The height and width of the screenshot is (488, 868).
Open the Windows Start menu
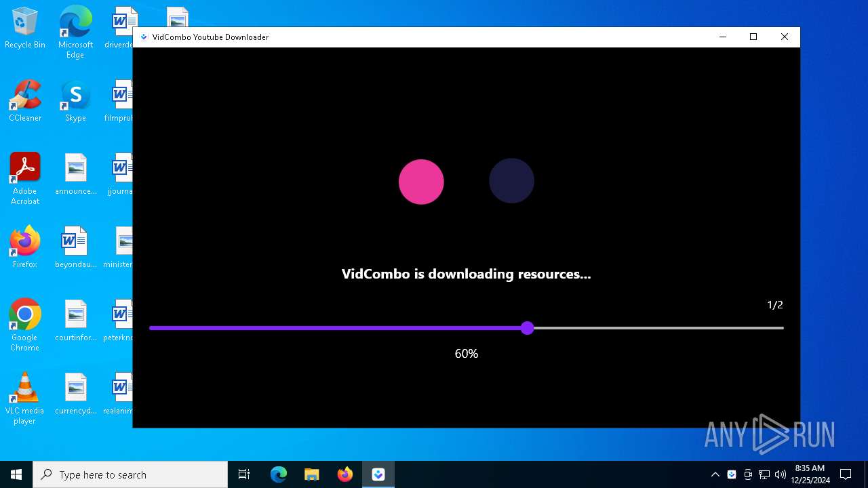point(16,474)
